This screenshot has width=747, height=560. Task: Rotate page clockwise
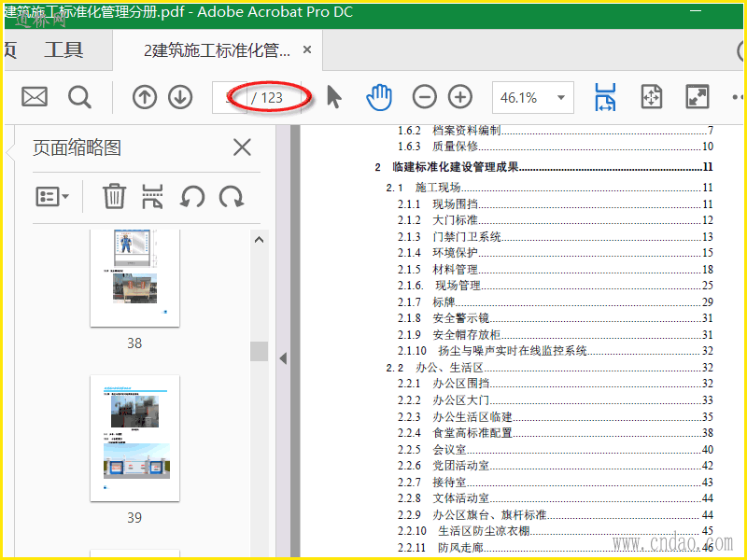[x=232, y=196]
